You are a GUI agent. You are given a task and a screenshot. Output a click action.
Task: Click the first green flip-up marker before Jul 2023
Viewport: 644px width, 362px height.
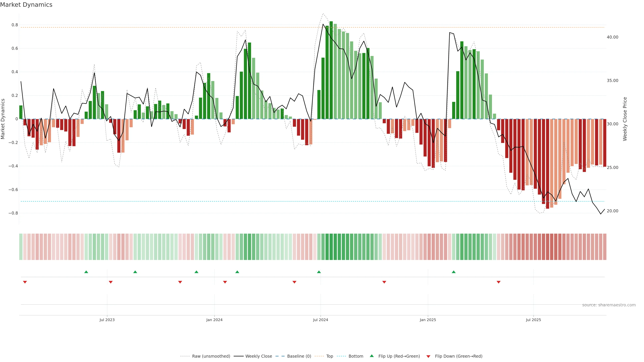[x=86, y=272]
